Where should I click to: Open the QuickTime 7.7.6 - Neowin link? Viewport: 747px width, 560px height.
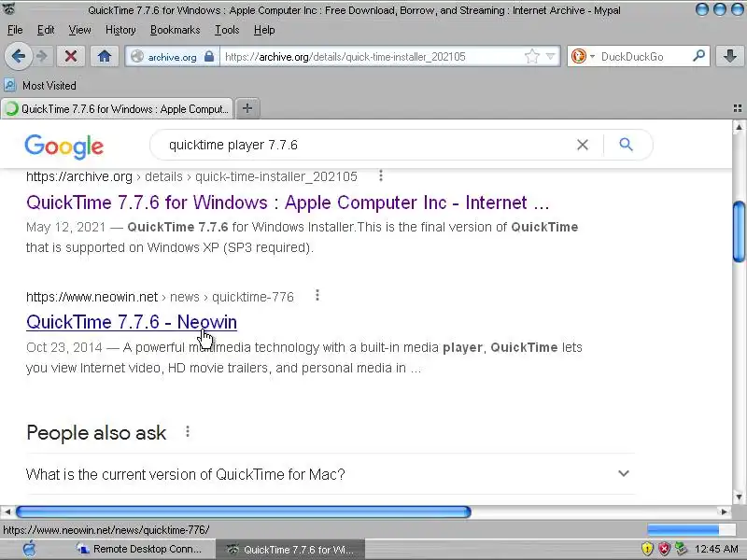pos(132,322)
